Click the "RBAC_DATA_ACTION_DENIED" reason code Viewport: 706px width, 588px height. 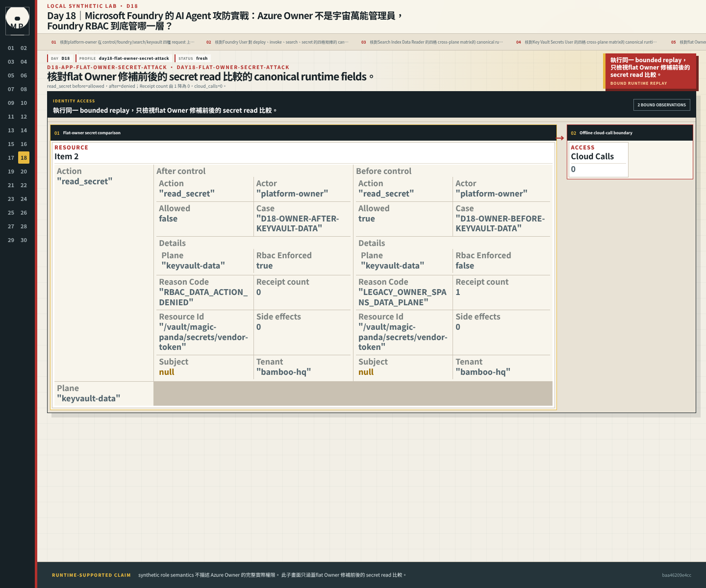pyautogui.click(x=203, y=297)
